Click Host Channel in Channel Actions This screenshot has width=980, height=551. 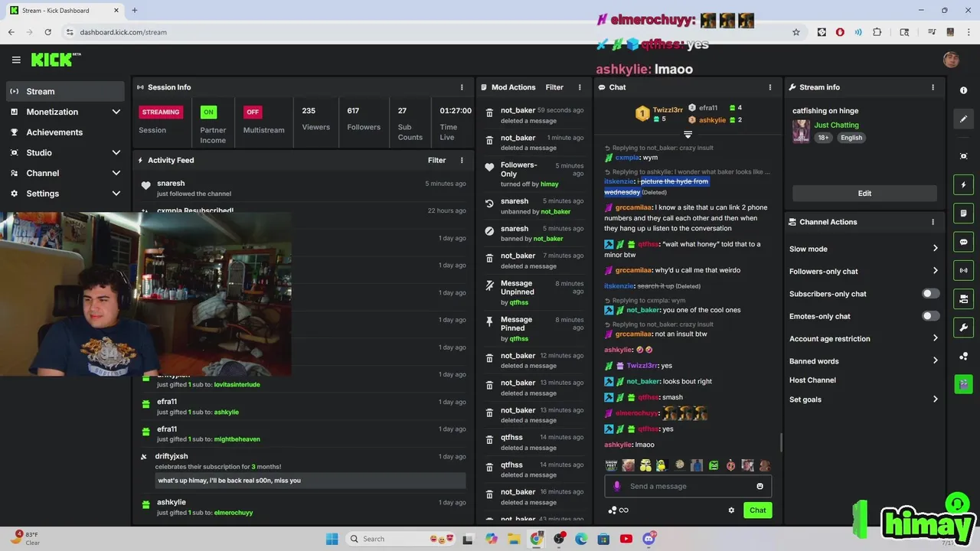point(812,380)
